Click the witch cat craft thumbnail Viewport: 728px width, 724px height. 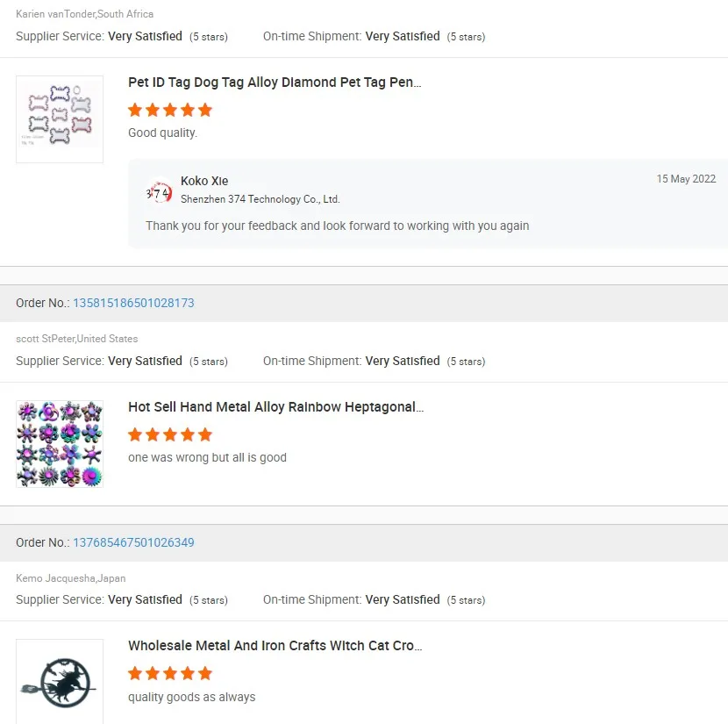[60, 681]
